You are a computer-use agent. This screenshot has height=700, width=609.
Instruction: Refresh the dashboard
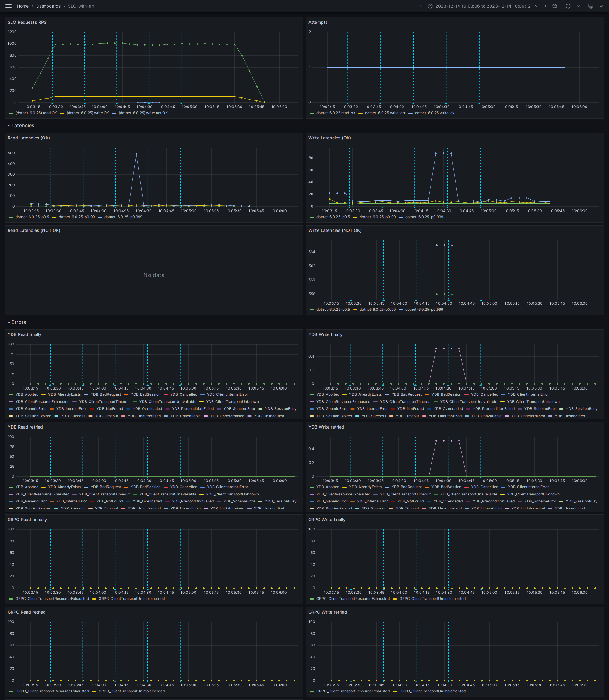click(x=568, y=6)
